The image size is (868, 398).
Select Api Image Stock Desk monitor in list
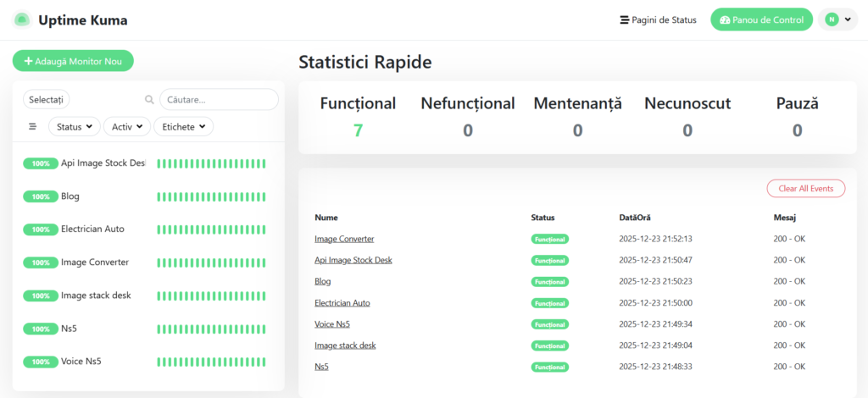[x=147, y=163]
